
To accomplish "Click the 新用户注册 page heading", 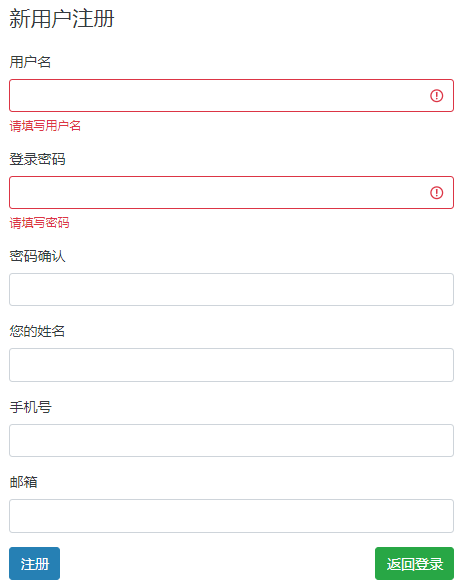I will (61, 19).
